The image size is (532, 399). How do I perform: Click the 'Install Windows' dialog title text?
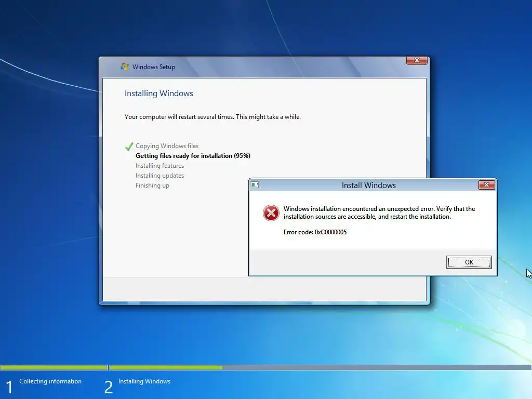(x=368, y=185)
